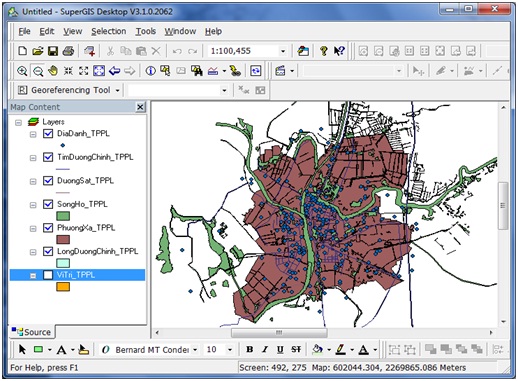Click the Undo arrow icon
518x381 pixels.
[177, 51]
